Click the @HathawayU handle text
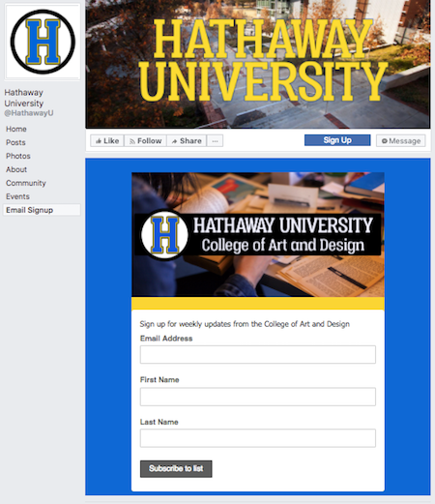 [29, 113]
